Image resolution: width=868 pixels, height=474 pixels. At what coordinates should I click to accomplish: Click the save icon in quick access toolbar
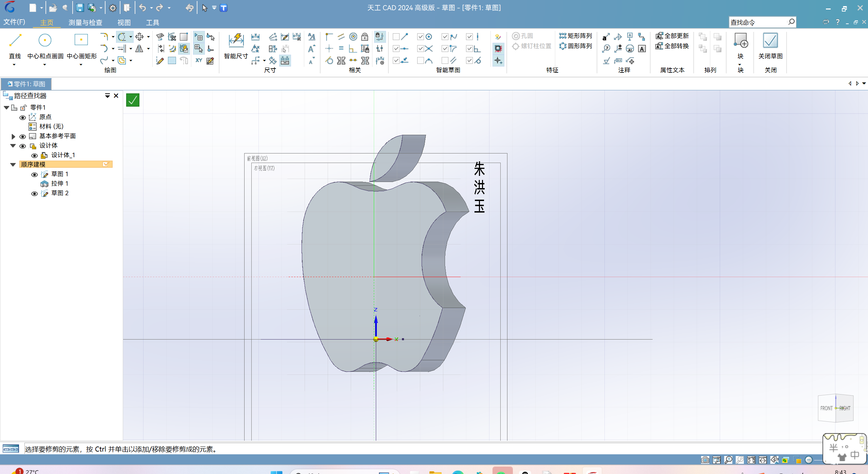(x=80, y=8)
